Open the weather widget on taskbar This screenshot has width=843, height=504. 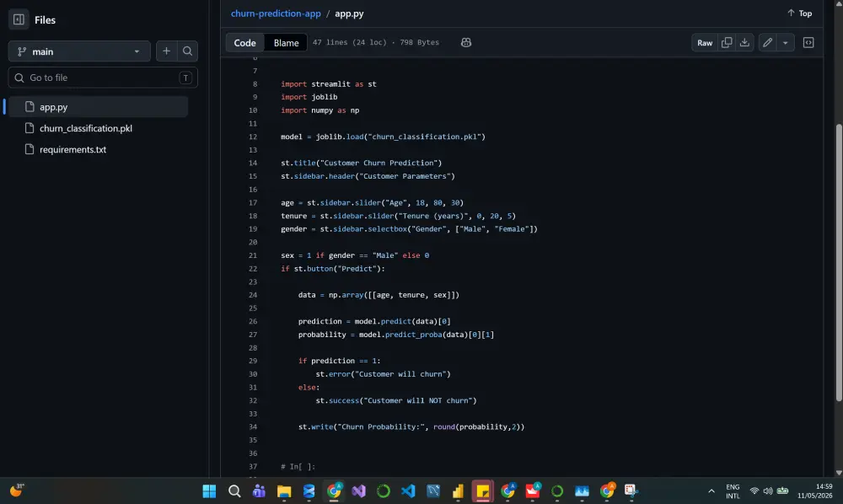point(17,490)
